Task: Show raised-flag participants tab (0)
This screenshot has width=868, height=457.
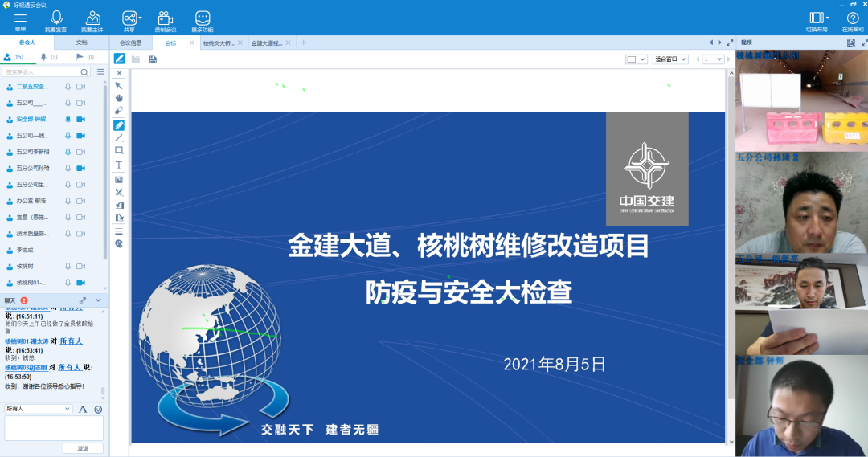Action: pyautogui.click(x=84, y=57)
